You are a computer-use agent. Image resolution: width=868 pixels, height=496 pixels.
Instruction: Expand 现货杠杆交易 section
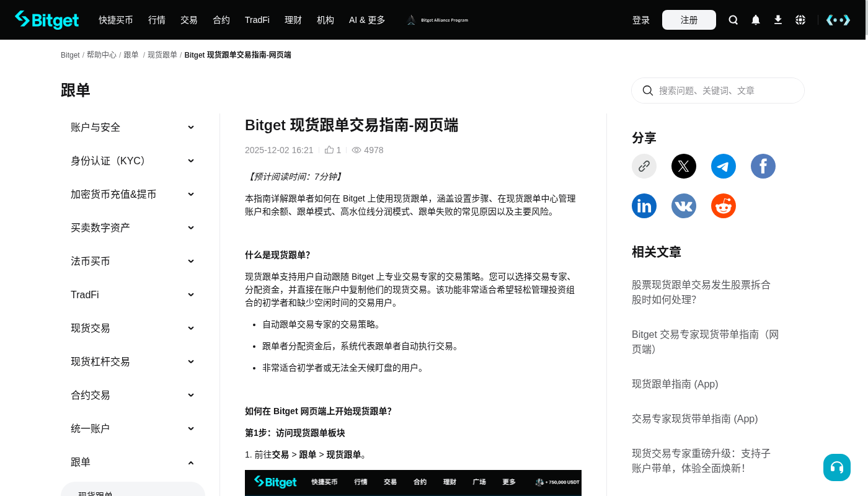pos(133,361)
